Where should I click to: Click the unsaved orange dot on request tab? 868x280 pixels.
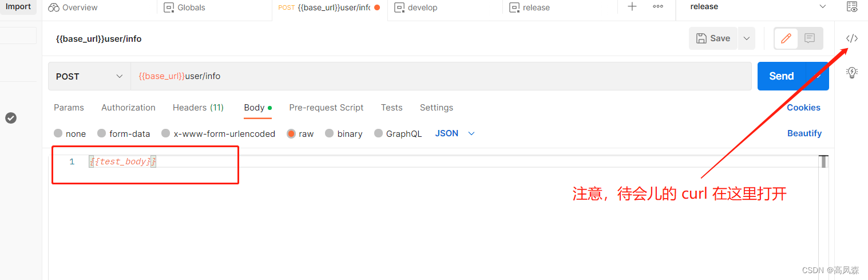[x=377, y=7]
